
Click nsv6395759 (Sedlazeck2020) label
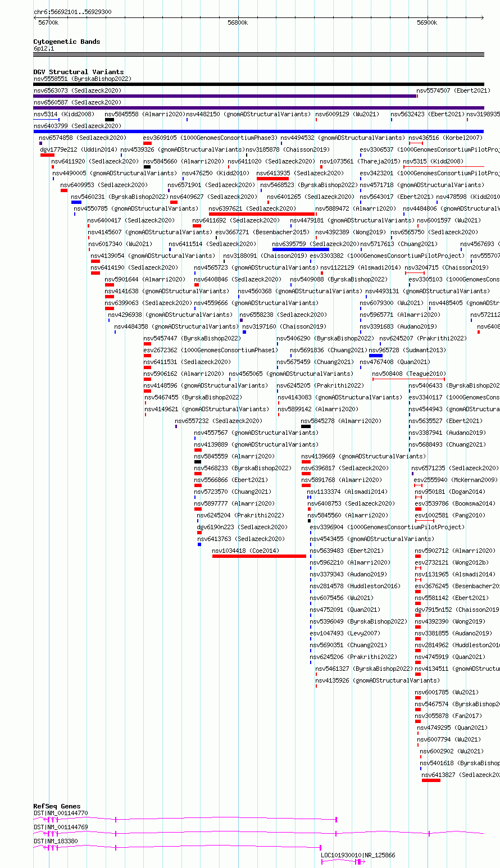coord(316,244)
